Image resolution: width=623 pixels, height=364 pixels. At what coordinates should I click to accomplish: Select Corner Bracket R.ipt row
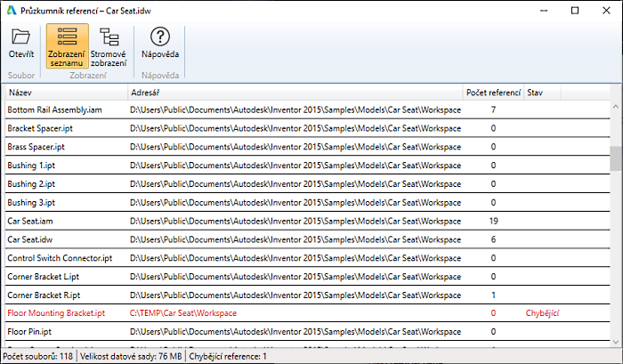tap(308, 295)
